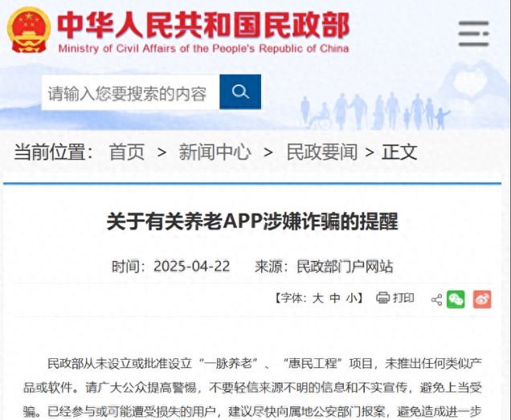Click the generic share icon
This screenshot has width=511, height=420.
(x=436, y=300)
